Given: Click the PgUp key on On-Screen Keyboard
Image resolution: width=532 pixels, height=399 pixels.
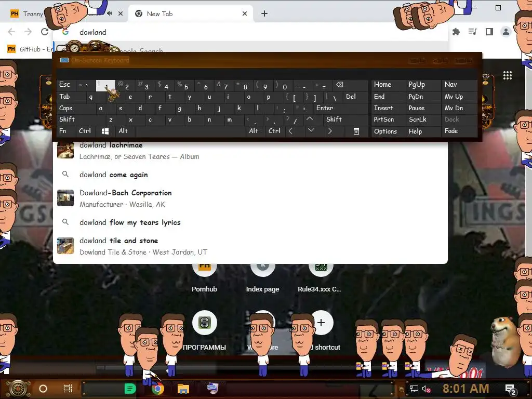Looking at the screenshot, I should [423, 85].
